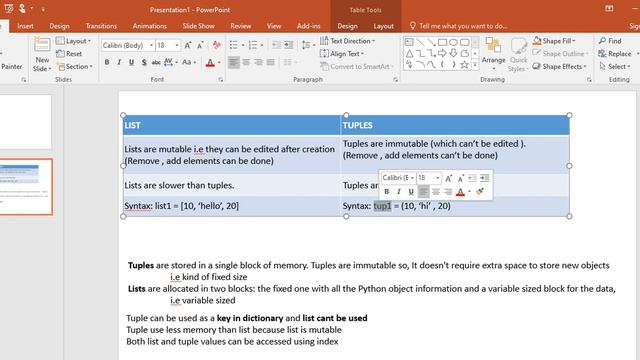Open mini toolbar font size box

(x=429, y=178)
